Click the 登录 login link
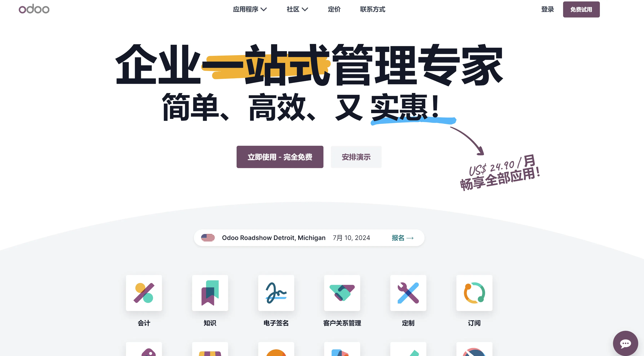The width and height of the screenshot is (644, 356). pyautogui.click(x=547, y=9)
